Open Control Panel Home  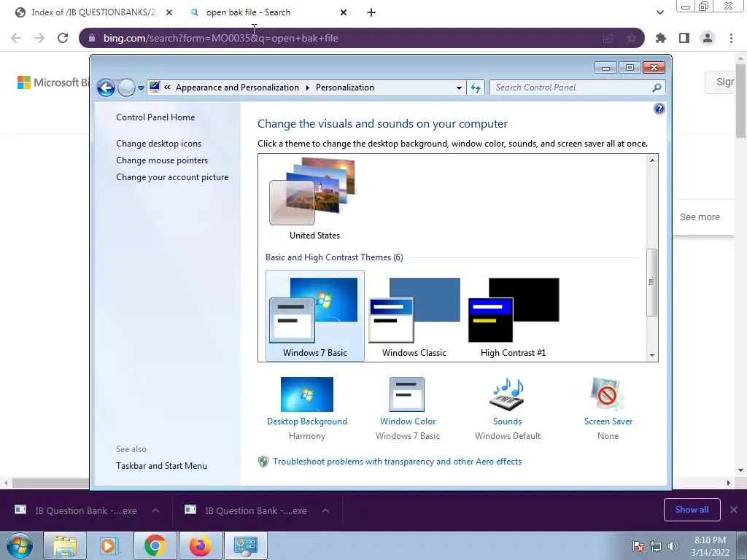click(x=155, y=117)
